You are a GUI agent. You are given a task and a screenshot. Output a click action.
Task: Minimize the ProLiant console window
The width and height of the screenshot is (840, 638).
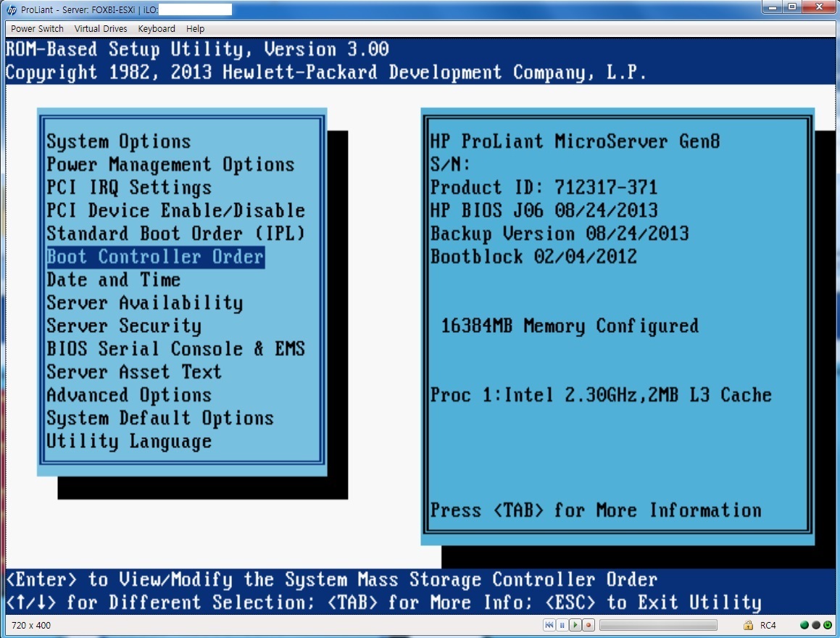pyautogui.click(x=773, y=7)
